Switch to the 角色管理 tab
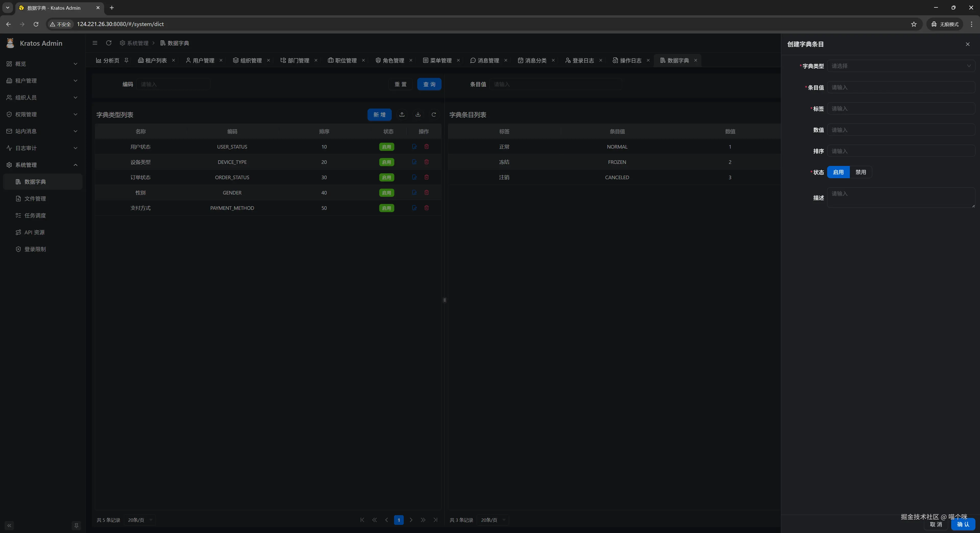980x533 pixels. (393, 60)
